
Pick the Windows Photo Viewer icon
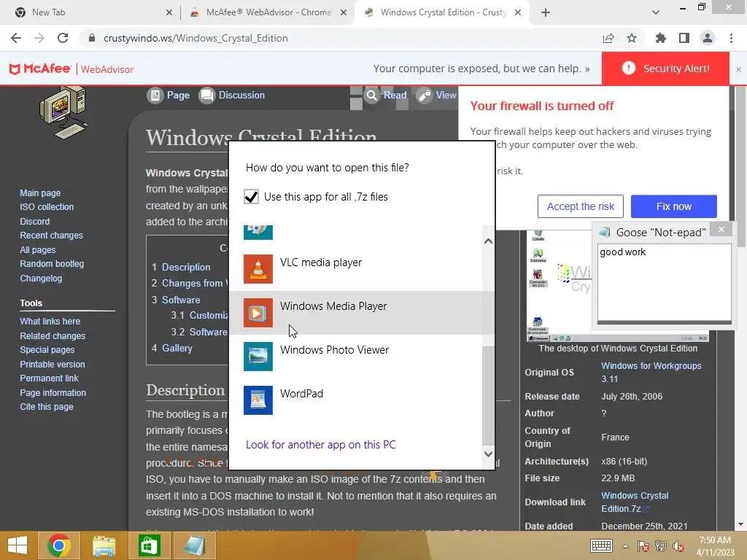coord(258,356)
